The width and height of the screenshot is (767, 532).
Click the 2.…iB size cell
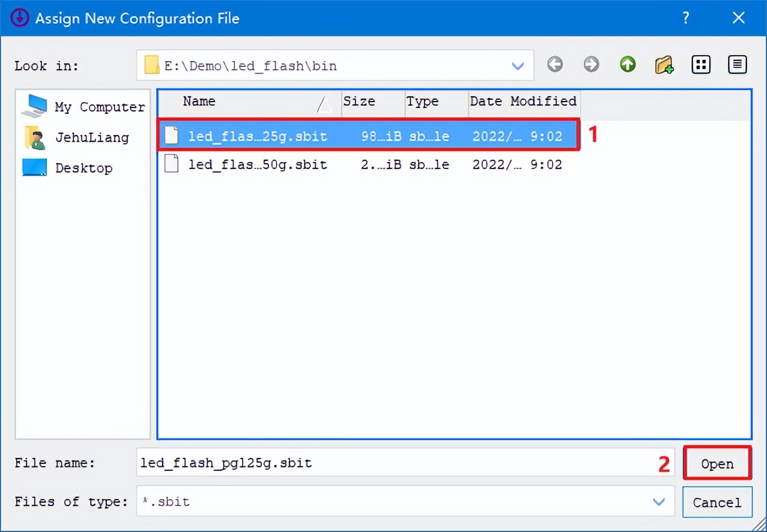pyautogui.click(x=381, y=164)
